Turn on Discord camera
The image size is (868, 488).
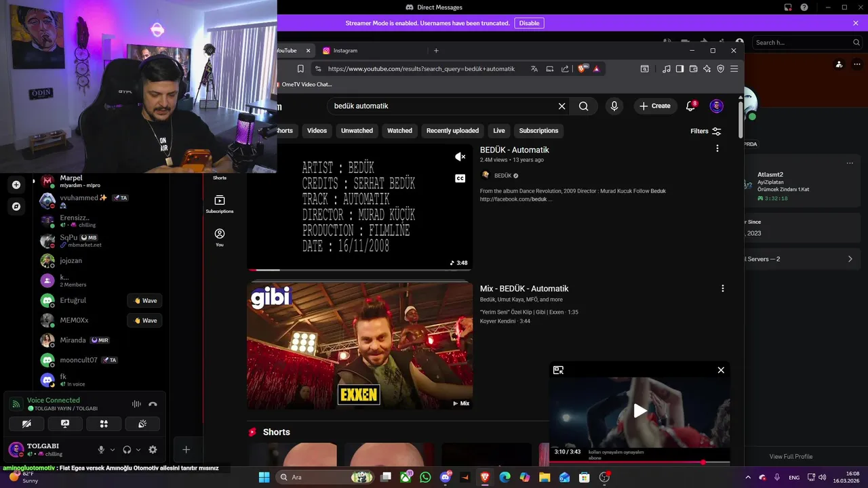[26, 424]
